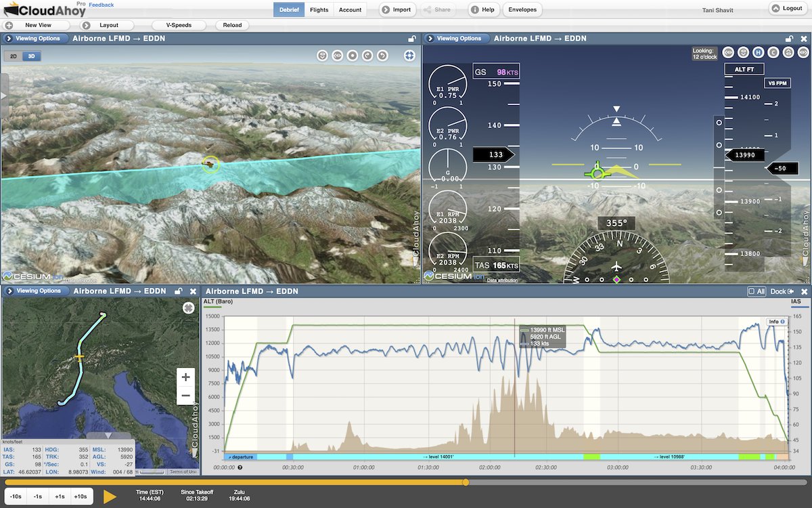Step forward 10 seconds

[83, 496]
